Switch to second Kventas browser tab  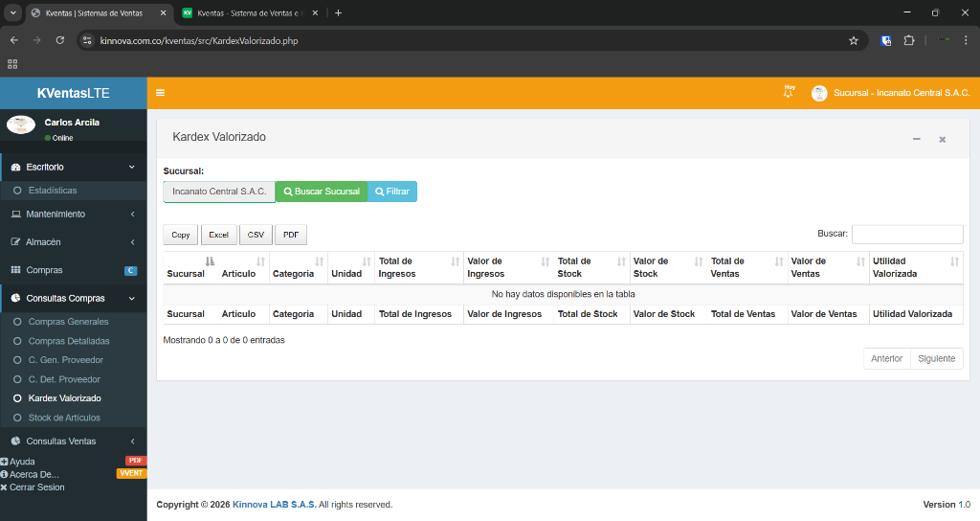coord(250,13)
